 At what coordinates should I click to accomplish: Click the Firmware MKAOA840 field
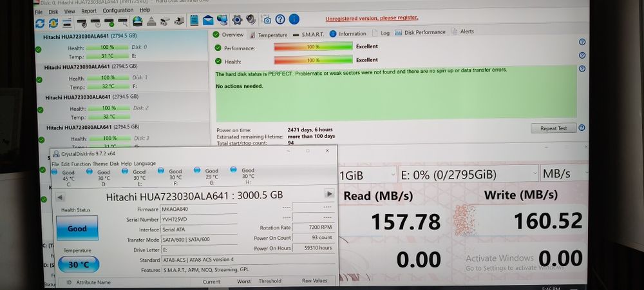pos(199,209)
